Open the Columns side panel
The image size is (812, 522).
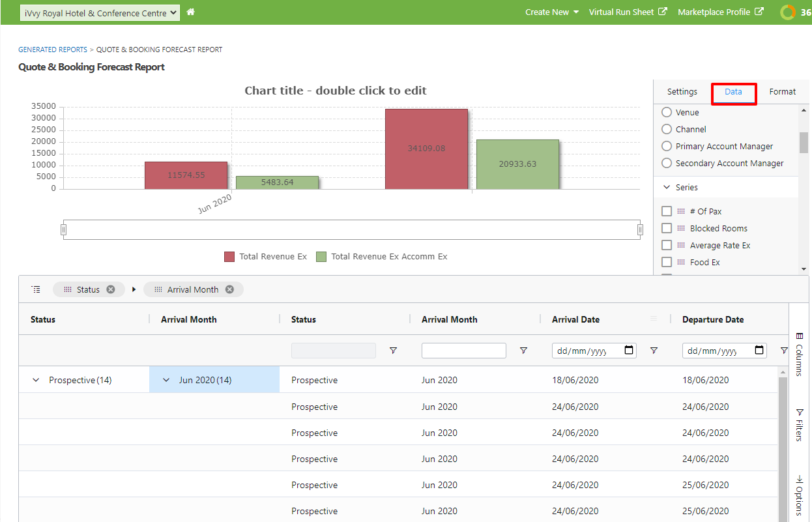(x=799, y=354)
